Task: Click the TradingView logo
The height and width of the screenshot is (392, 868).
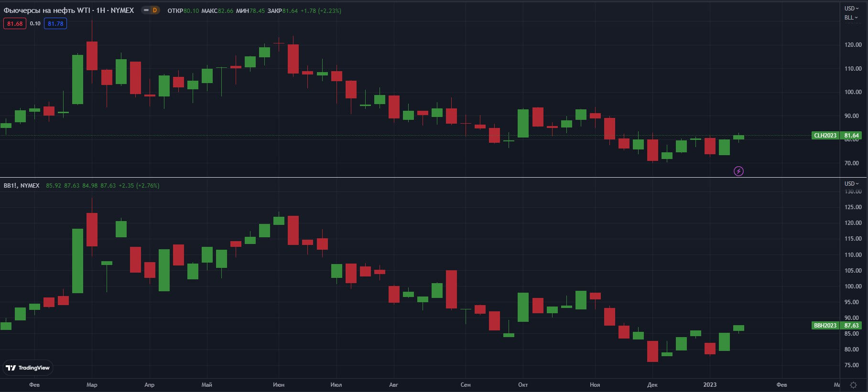Action: click(x=28, y=368)
